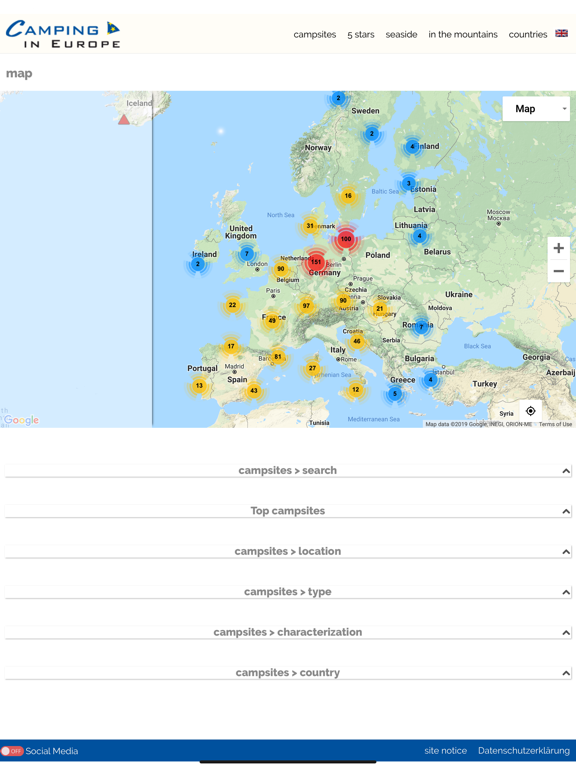The width and height of the screenshot is (576, 768).
Task: Open the site notice link
Action: tap(446, 750)
